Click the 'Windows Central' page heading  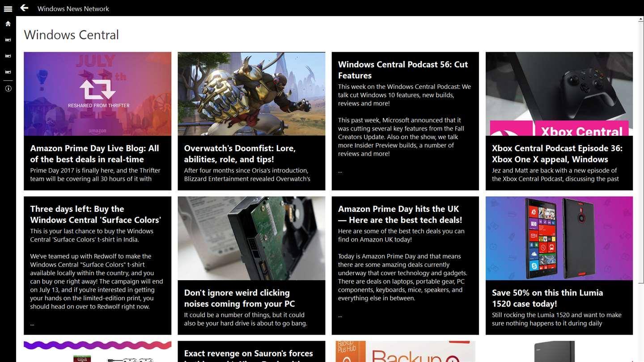72,35
